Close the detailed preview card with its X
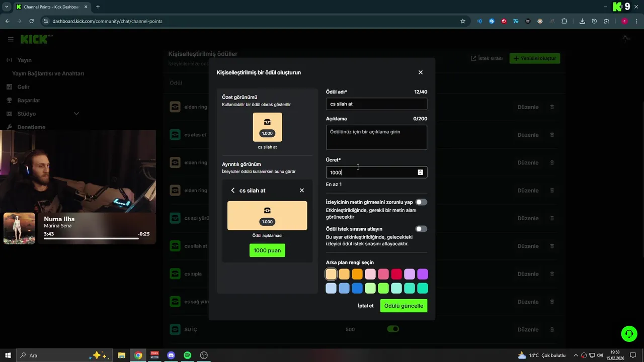Viewport: 644px width, 362px height. coord(302,191)
